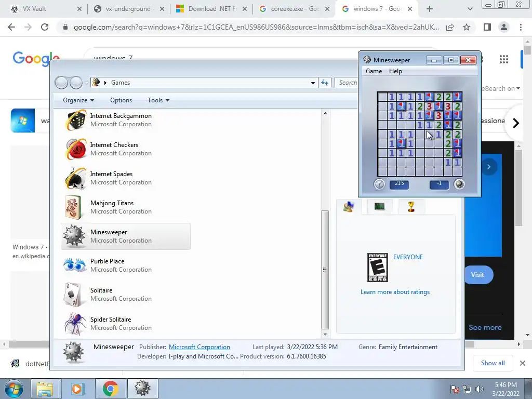Select Minesweeper mine icon in Games list
Screen dimensions: 532x399
(74, 236)
